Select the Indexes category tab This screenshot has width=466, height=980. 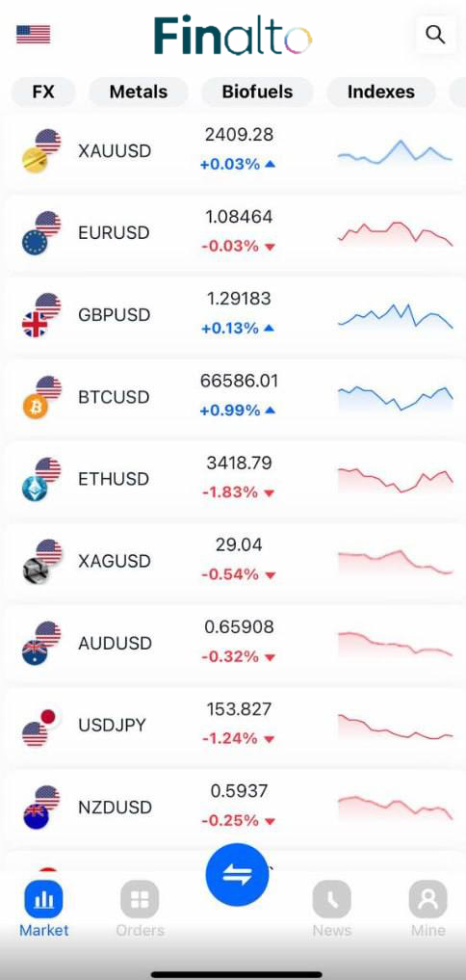click(381, 92)
